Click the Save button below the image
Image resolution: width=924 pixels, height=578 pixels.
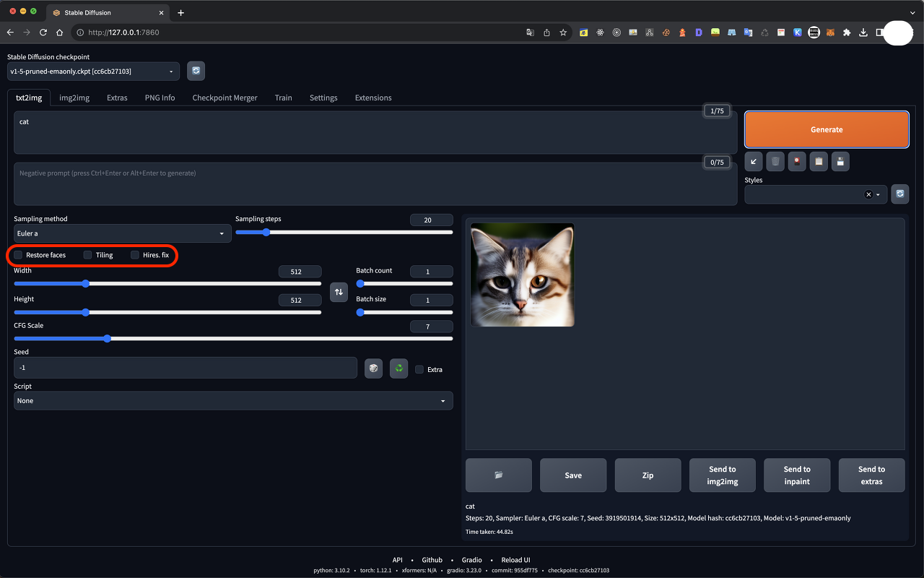point(573,475)
